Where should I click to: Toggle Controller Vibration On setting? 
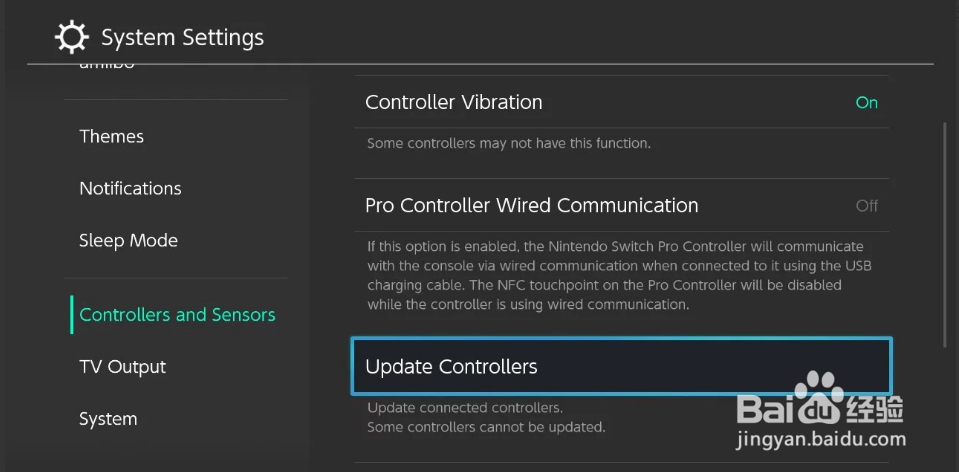(621, 102)
